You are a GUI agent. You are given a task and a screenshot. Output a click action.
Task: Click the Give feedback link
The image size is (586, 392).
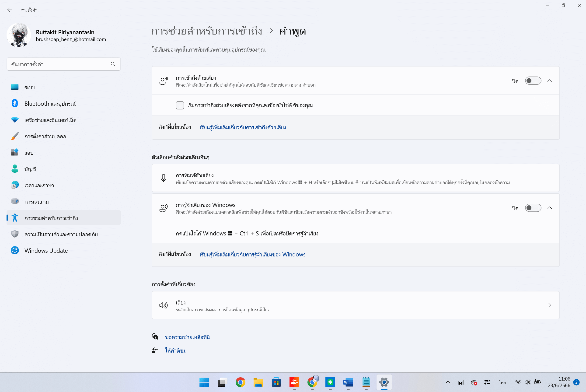[x=176, y=350]
